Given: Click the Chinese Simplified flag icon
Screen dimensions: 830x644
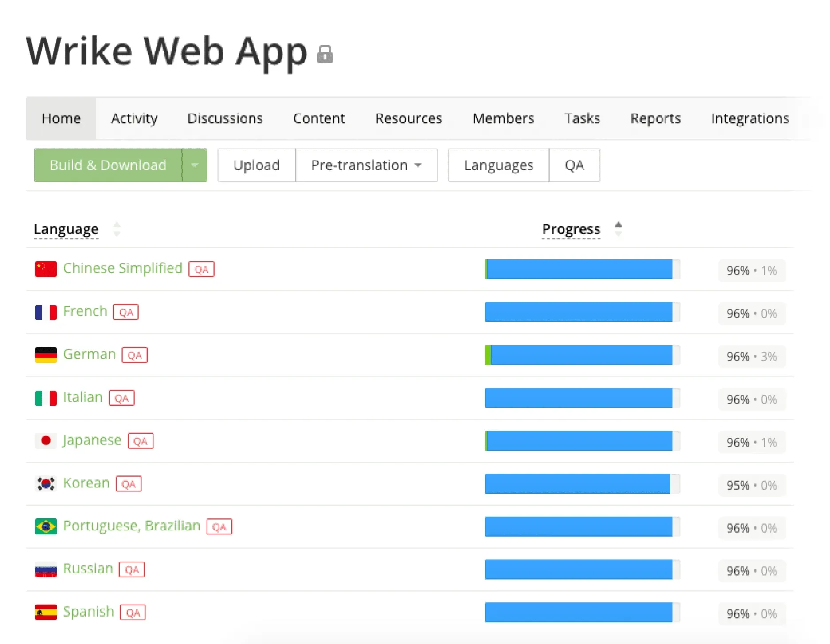Looking at the screenshot, I should [46, 268].
